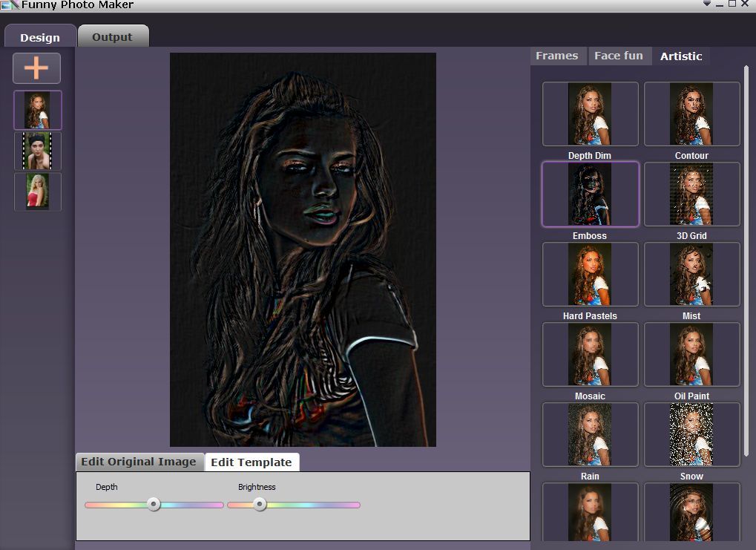The image size is (756, 550).
Task: Select the film-strip framed photo in sidebar
Action: tap(38, 151)
